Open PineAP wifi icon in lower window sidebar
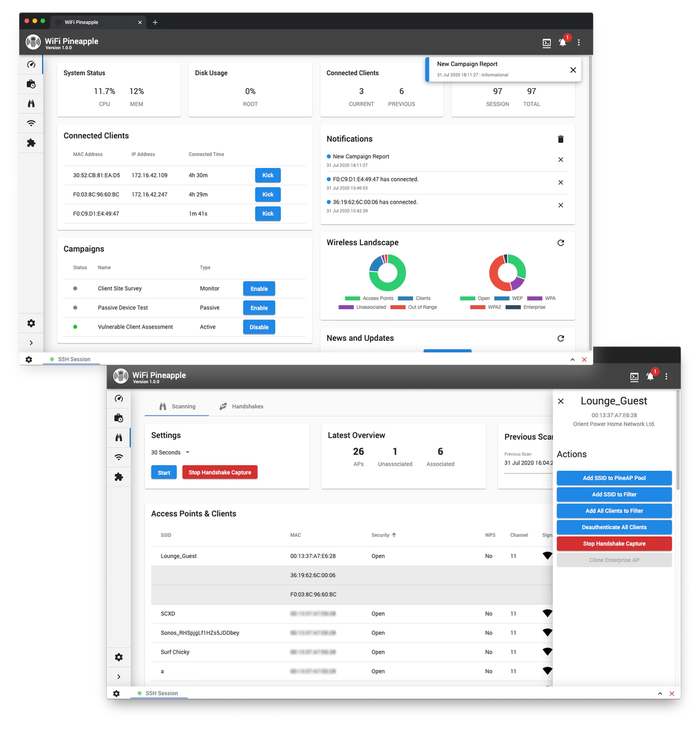The height and width of the screenshot is (740, 700). tap(118, 457)
